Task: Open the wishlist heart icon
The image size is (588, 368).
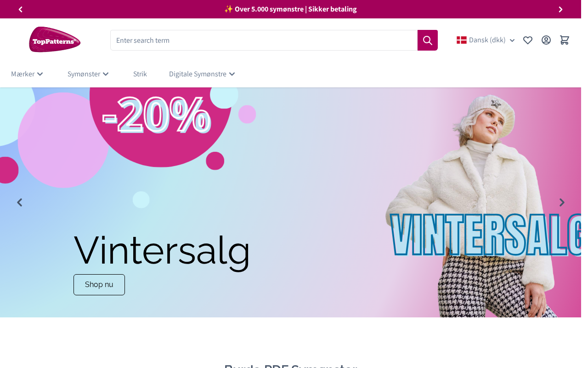Action: tap(528, 40)
